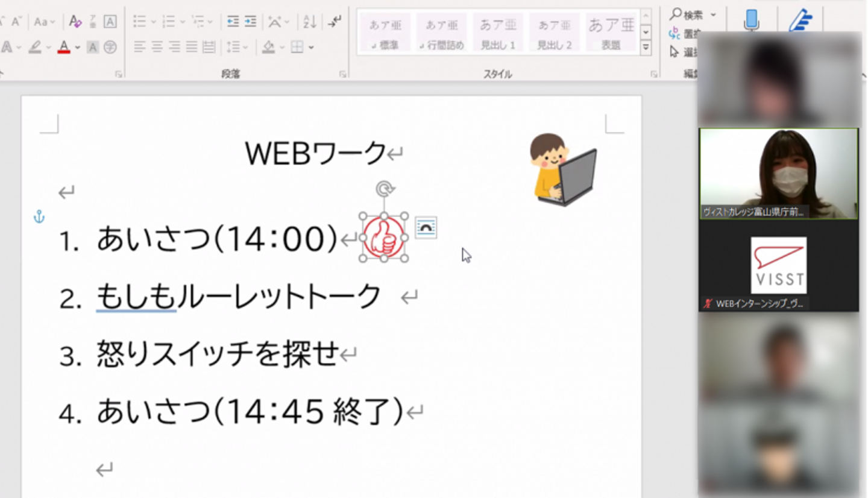Open the borders dropdown arrow
This screenshot has height=498, width=868.
point(311,48)
